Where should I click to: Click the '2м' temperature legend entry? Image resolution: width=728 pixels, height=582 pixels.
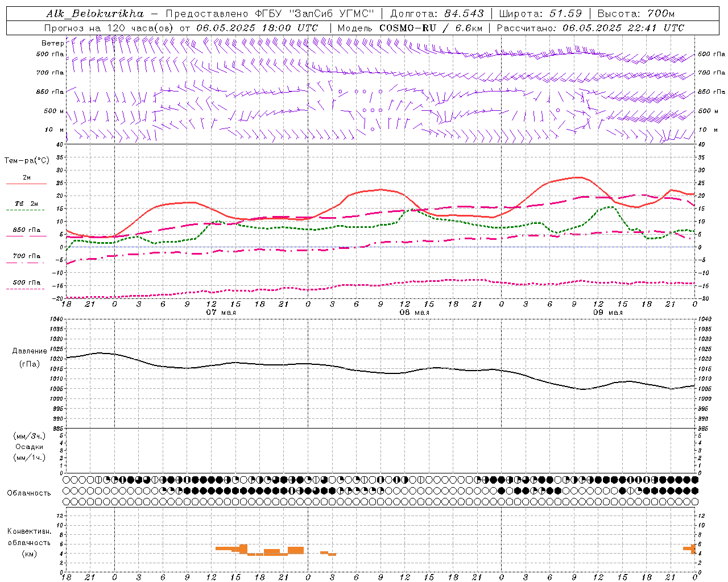pos(27,178)
